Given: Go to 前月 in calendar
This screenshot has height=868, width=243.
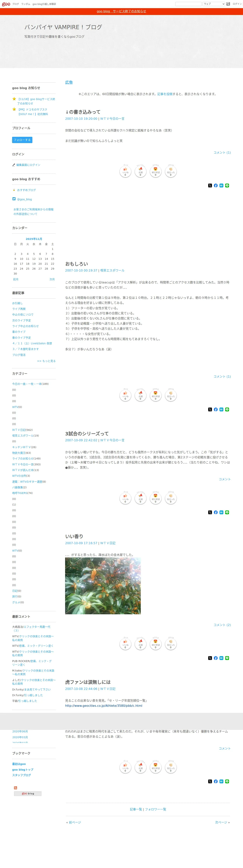Looking at the screenshot, I should point(16,279).
